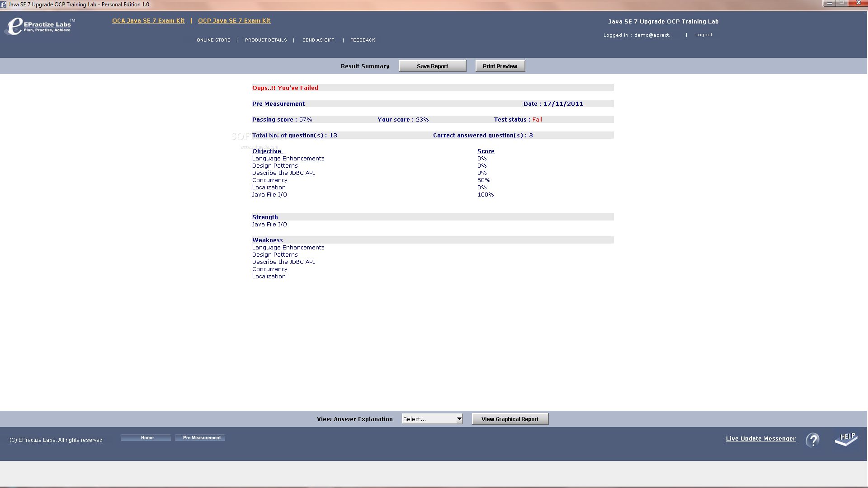
Task: Click the HELP book icon
Action: coord(846,439)
